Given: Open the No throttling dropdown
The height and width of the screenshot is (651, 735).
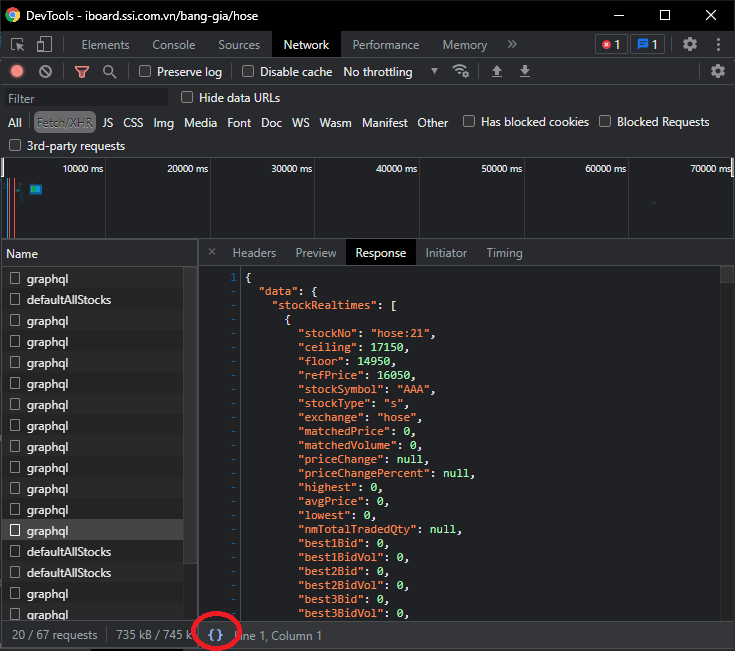Looking at the screenshot, I should 390,72.
